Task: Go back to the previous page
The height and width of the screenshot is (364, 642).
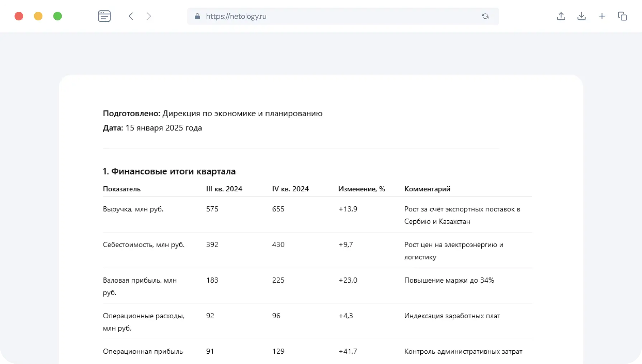Action: tap(131, 16)
